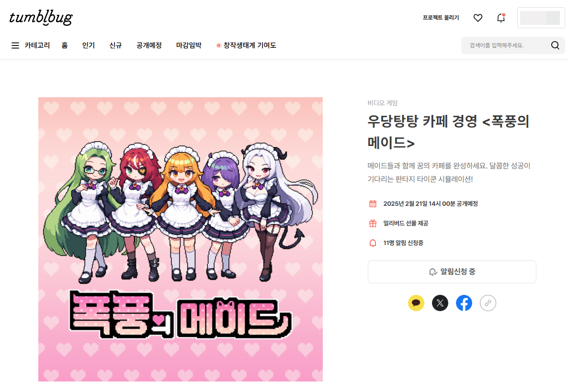Open the hamburger category menu icon
Screen dimensions: 568x392
[x=15, y=45]
